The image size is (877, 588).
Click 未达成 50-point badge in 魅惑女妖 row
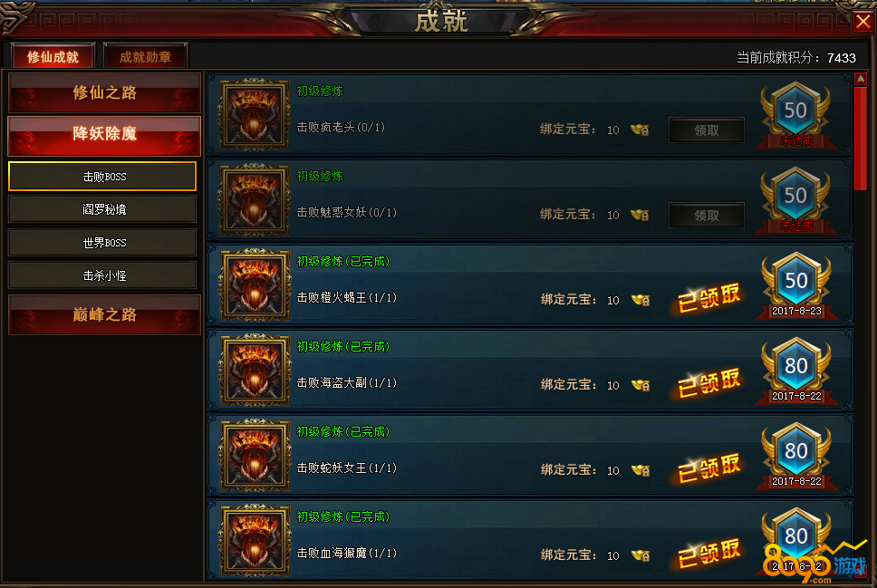(x=795, y=201)
